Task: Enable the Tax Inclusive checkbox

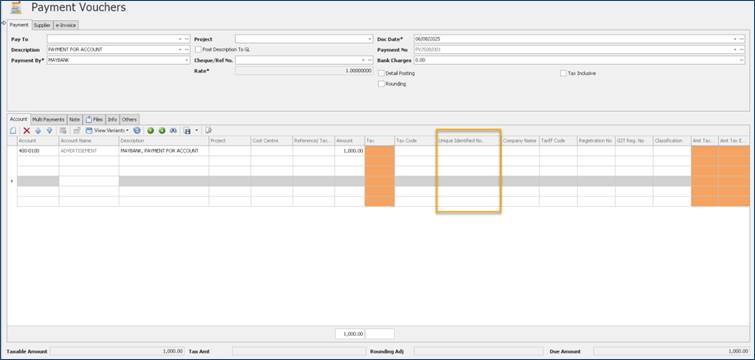Action: (563, 73)
